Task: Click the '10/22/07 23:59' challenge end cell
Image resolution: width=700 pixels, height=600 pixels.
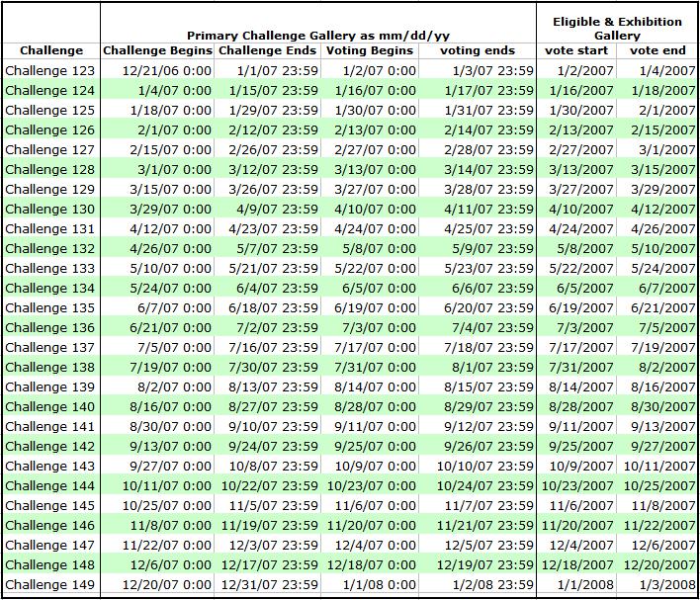Action: (270, 485)
